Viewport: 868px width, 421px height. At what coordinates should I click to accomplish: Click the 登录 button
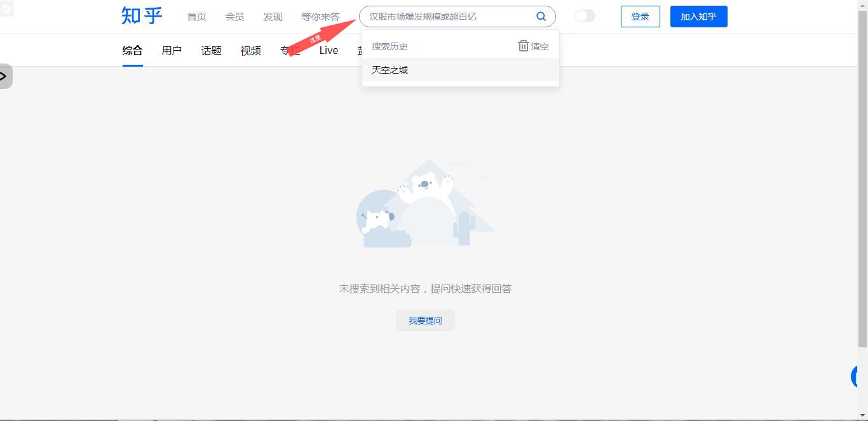tap(640, 17)
